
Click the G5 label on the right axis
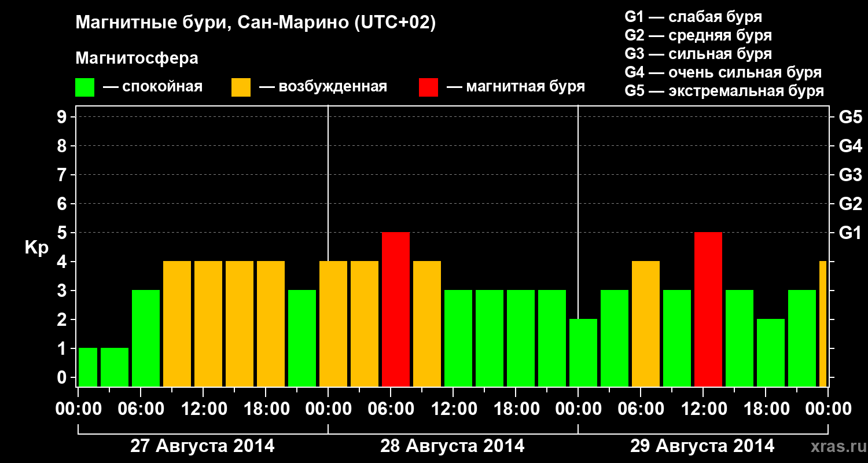pos(851,117)
